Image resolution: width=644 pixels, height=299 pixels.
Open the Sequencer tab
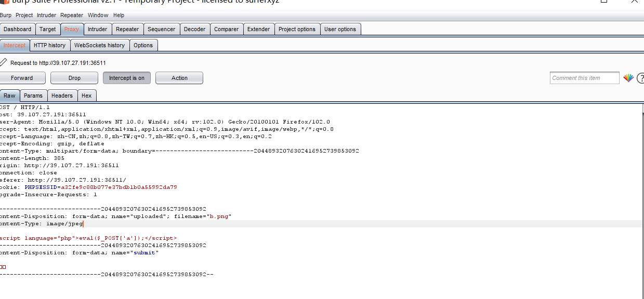click(161, 29)
